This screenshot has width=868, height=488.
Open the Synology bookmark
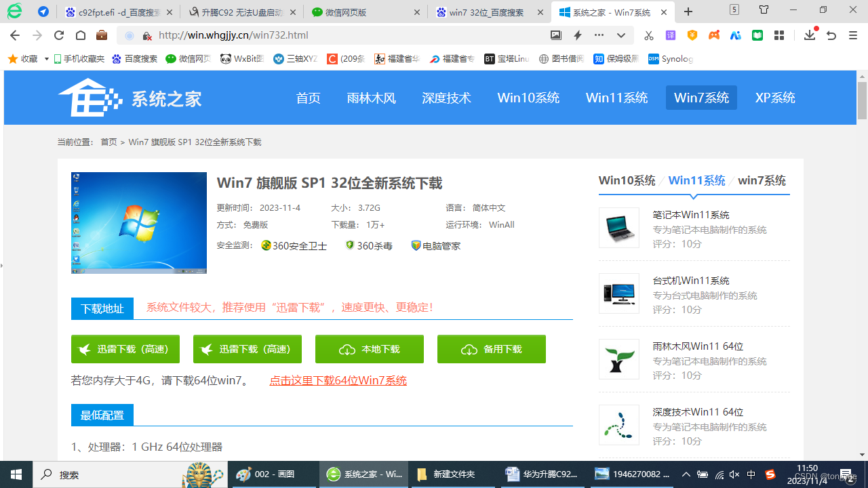point(671,59)
